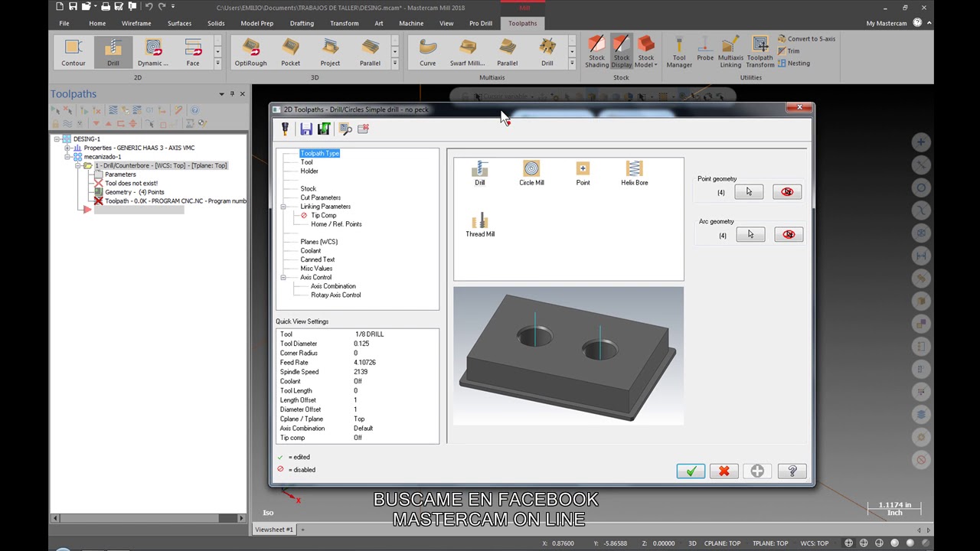This screenshot has height=551, width=980.
Task: Click the part preview thumbnail
Action: [568, 356]
